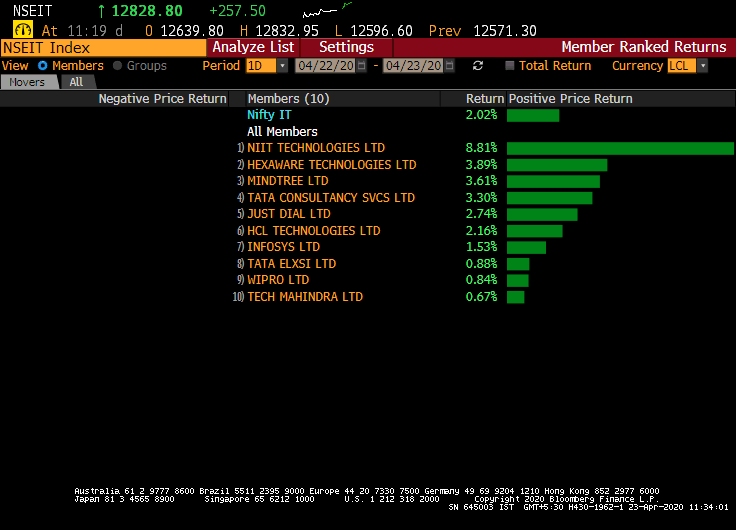The height and width of the screenshot is (530, 736).
Task: Click the intraday sparkline chart
Action: (x=326, y=11)
